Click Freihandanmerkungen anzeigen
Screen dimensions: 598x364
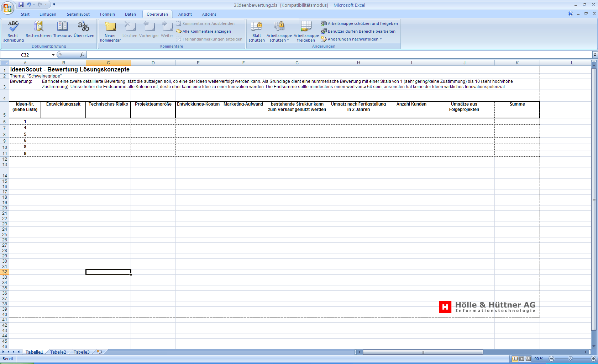[x=209, y=39]
